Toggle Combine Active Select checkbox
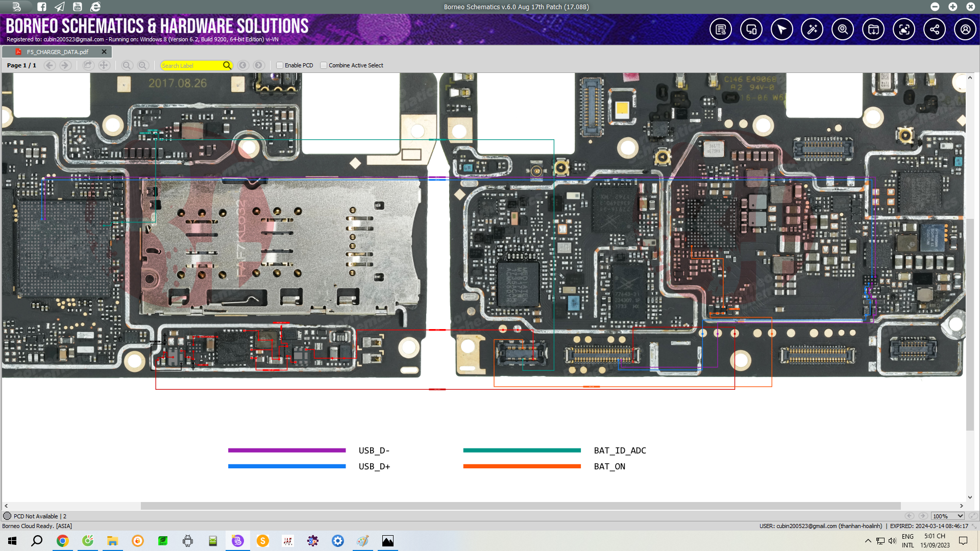980x551 pixels. point(324,65)
